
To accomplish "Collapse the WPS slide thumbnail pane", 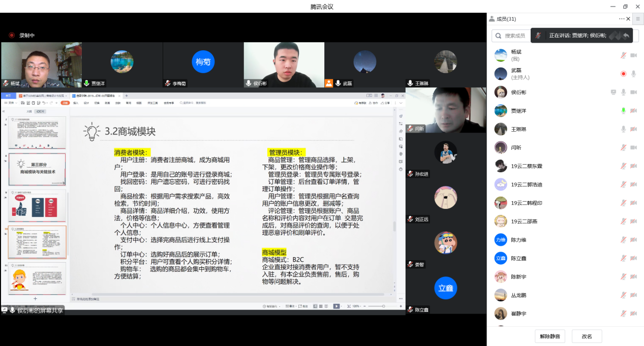I will [x=4, y=111].
